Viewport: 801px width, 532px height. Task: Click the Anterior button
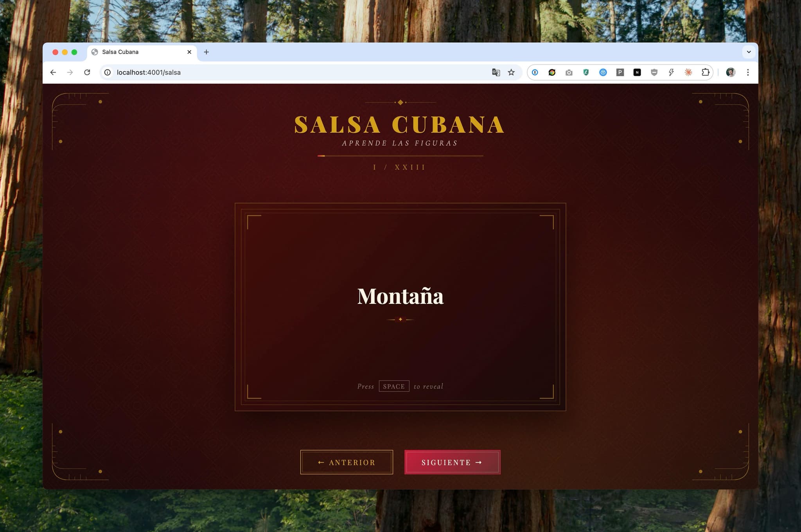[347, 462]
